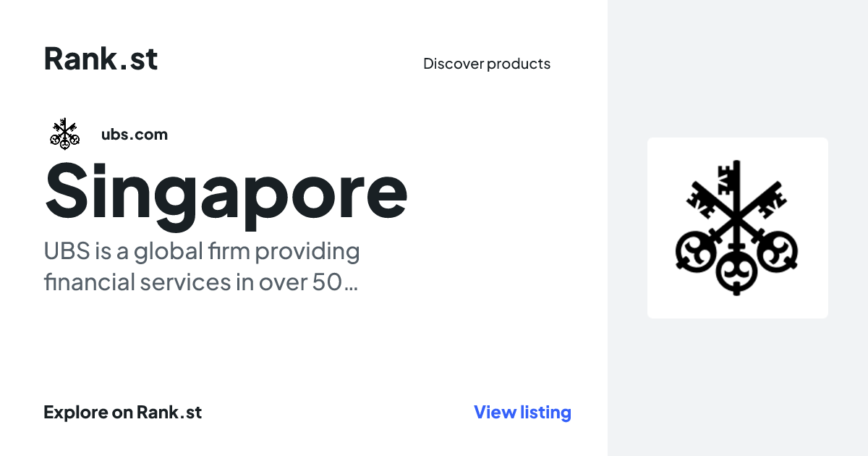Open the View listing link
The width and height of the screenshot is (868, 456).
[522, 413]
